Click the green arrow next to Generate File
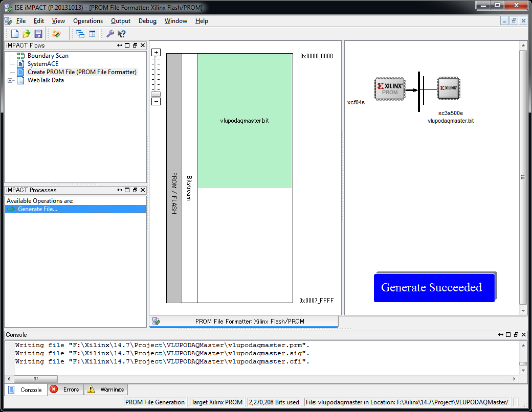This screenshot has height=412, width=532. coord(11,209)
